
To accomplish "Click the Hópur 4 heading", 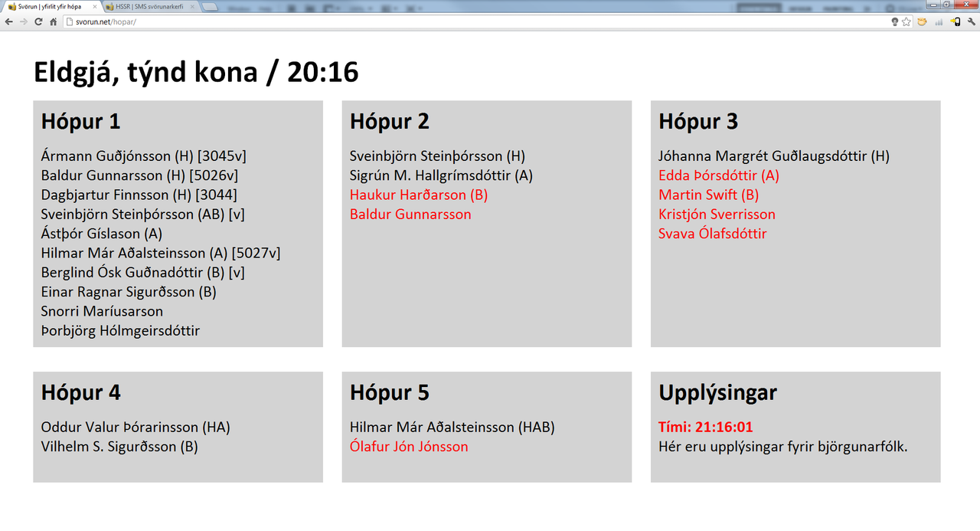I will pos(80,392).
